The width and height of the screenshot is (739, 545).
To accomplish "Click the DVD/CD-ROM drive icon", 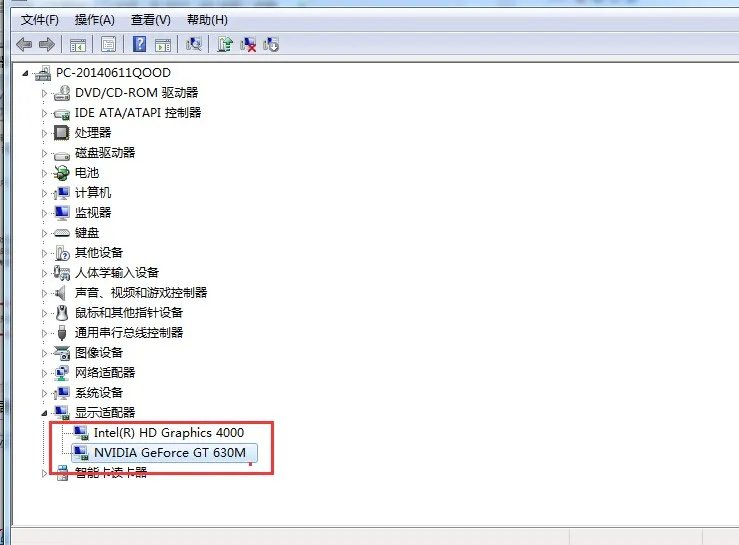I will [62, 93].
